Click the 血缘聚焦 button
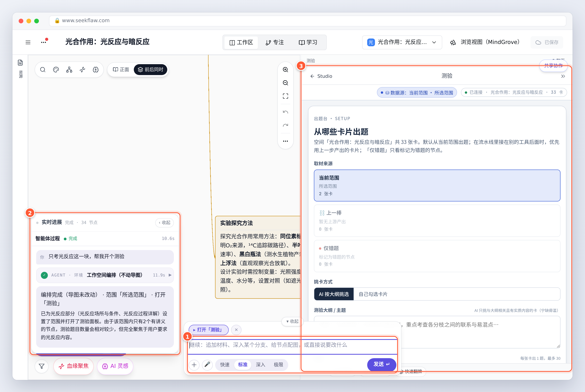The height and width of the screenshot is (392, 585). pos(74,366)
